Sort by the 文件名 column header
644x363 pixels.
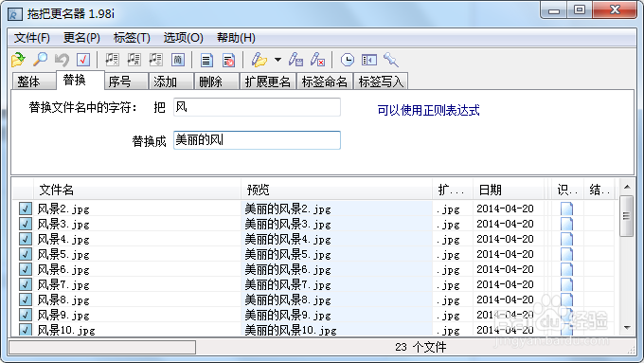[x=137, y=190]
